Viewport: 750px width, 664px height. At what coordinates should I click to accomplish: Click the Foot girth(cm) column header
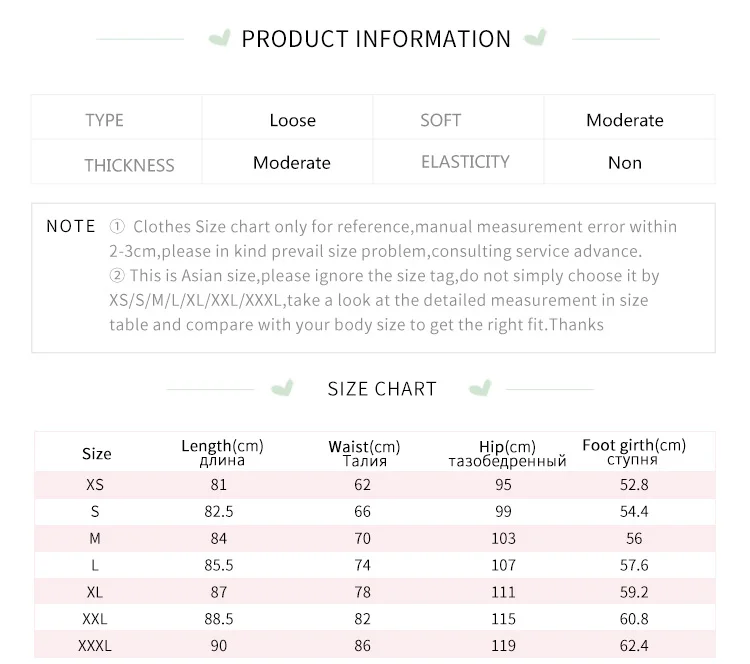pyautogui.click(x=634, y=452)
